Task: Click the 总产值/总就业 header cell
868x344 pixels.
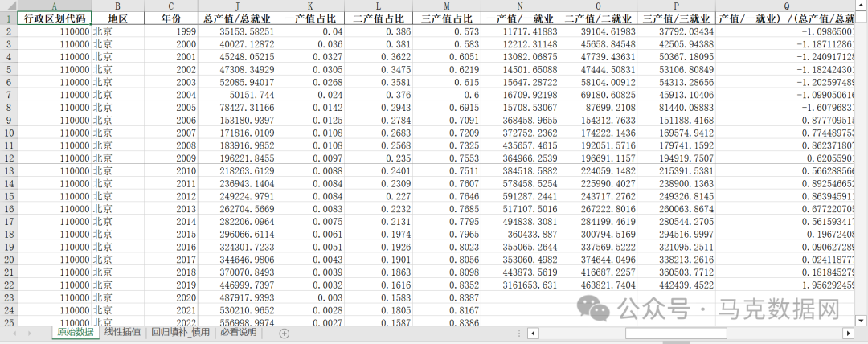Action: [236, 18]
